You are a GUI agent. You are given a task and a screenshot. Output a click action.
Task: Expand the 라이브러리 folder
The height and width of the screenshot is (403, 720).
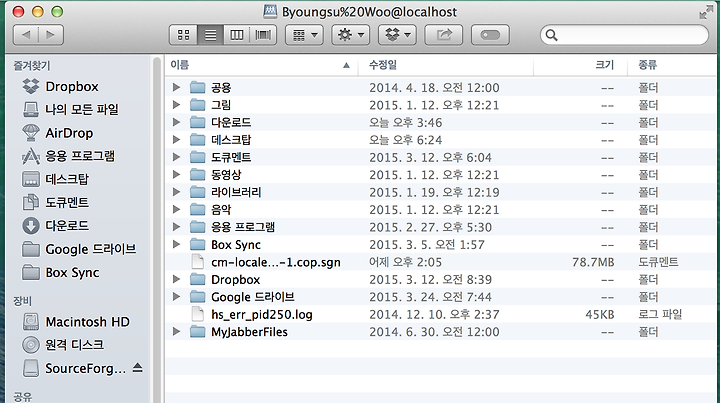pos(176,192)
